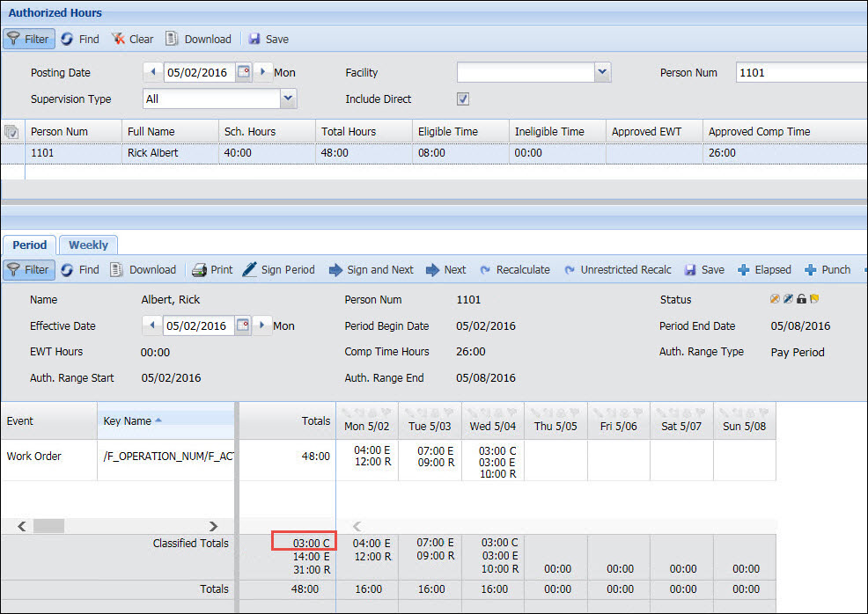Click the grid select-all icon in header
Image resolution: width=868 pixels, height=614 pixels.
[12, 132]
